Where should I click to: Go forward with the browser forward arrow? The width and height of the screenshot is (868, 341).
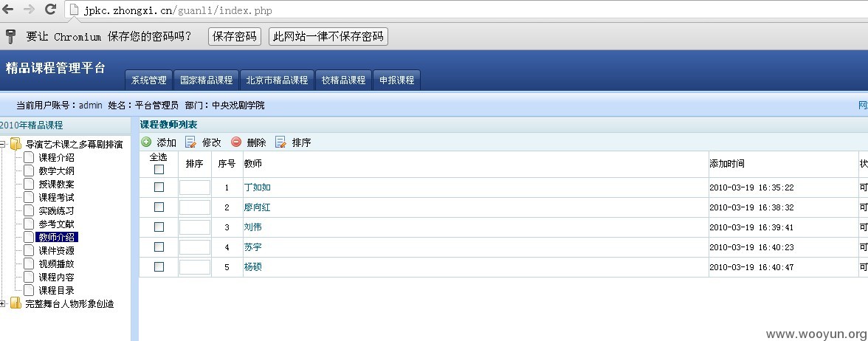tap(30, 10)
